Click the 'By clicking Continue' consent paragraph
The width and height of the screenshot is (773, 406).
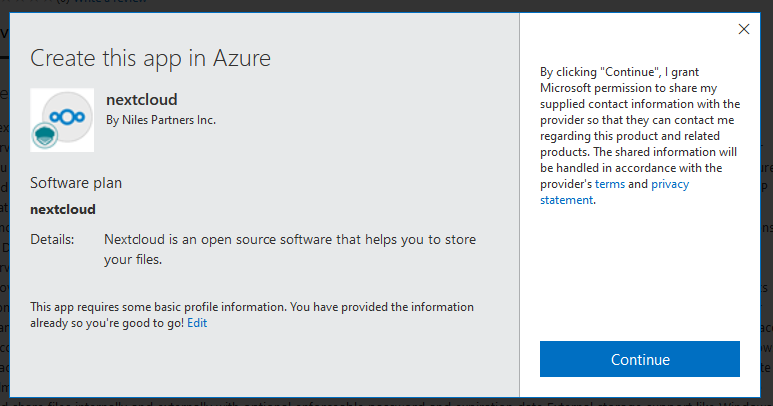pyautogui.click(x=640, y=135)
